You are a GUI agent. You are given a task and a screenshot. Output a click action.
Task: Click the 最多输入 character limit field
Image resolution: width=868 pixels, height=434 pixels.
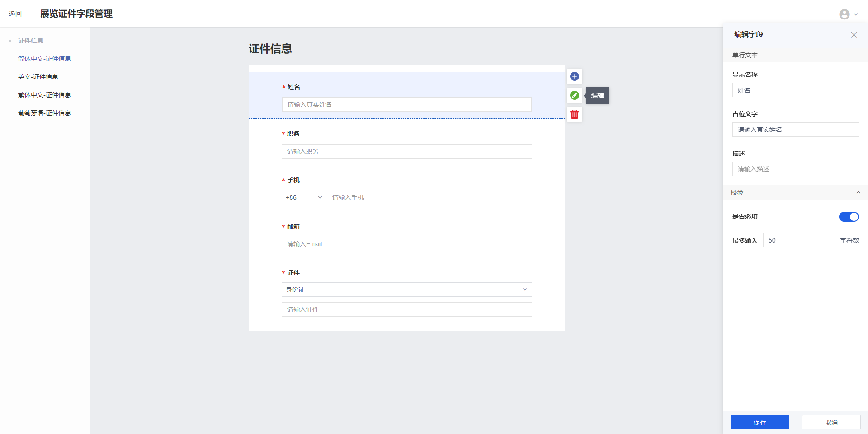click(x=799, y=240)
